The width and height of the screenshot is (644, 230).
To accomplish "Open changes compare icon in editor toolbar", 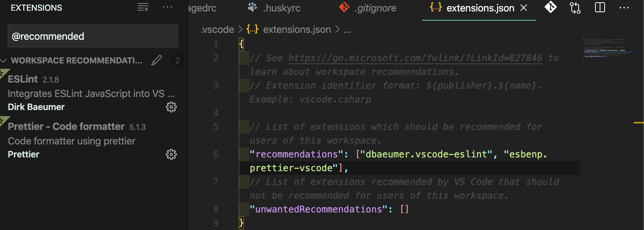I will pos(575,8).
